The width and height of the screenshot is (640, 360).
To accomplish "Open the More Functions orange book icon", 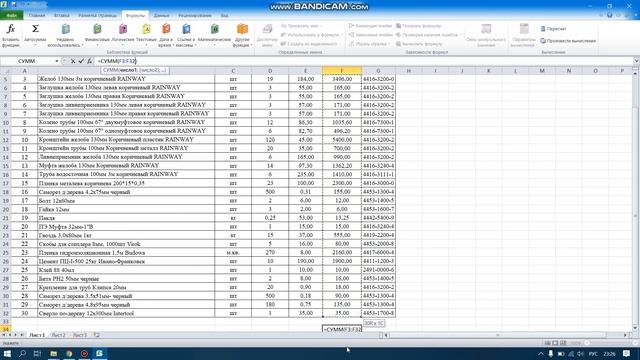I will point(242,29).
